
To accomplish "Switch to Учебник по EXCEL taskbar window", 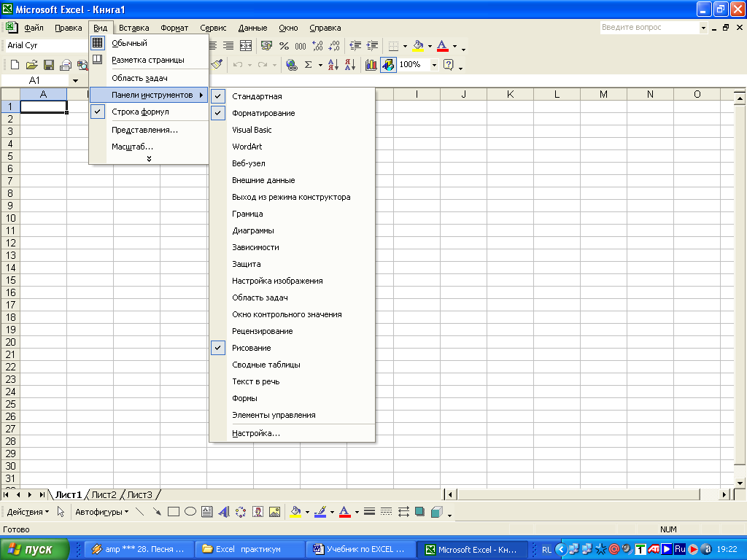I will coord(359,550).
